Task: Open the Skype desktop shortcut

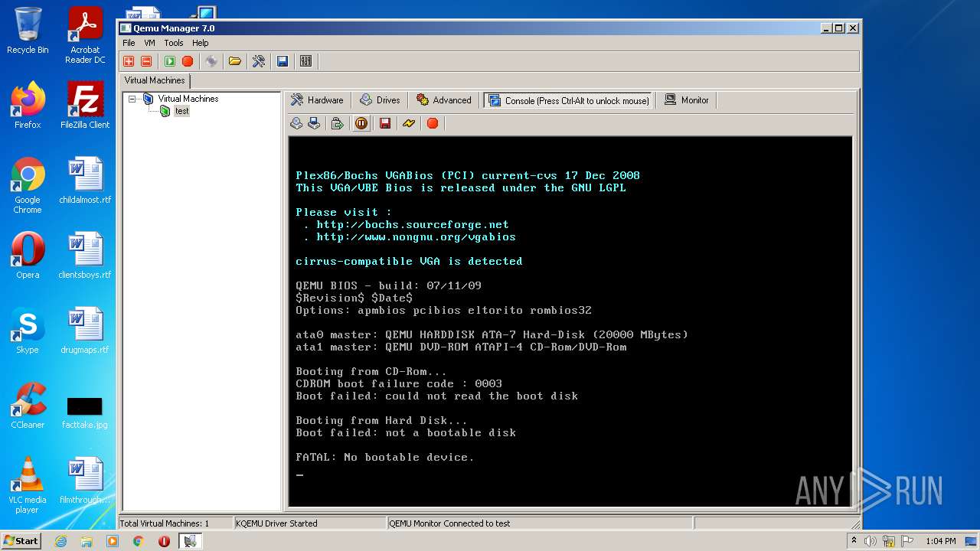Action: pos(28,331)
